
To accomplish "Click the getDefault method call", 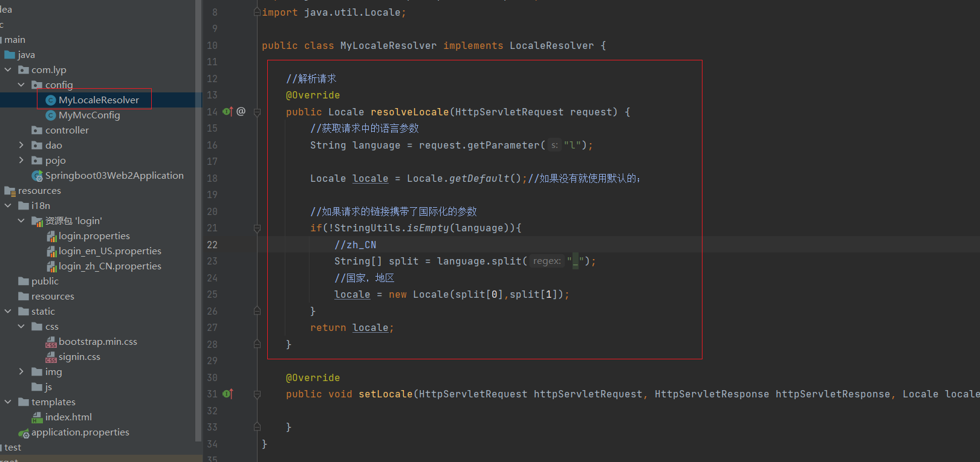I will tap(479, 179).
